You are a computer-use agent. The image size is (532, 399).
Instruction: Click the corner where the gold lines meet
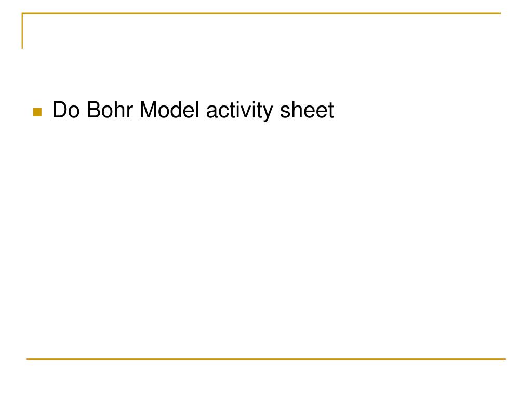(x=22, y=14)
